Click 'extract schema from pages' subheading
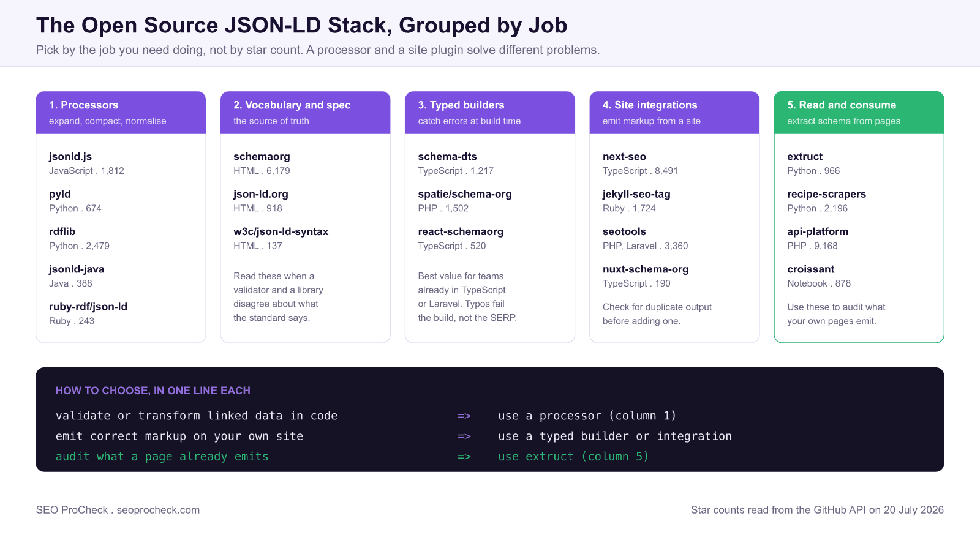980x551 pixels. pos(844,121)
